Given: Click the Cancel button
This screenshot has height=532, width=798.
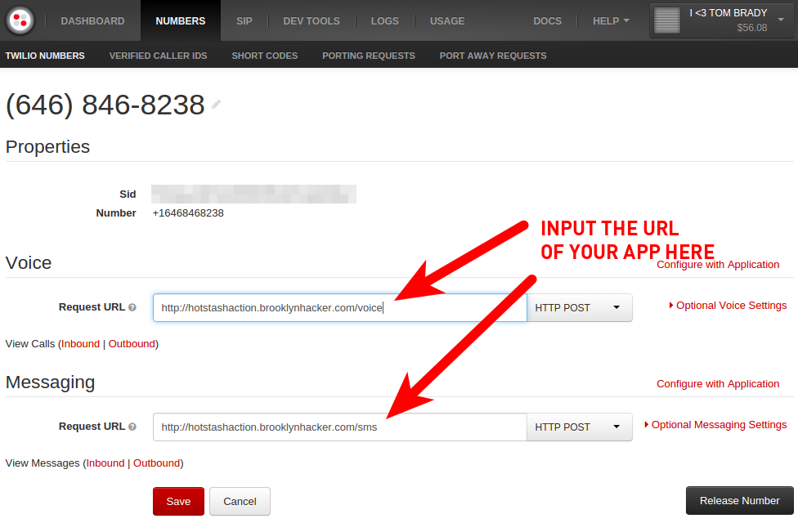Looking at the screenshot, I should (x=240, y=502).
